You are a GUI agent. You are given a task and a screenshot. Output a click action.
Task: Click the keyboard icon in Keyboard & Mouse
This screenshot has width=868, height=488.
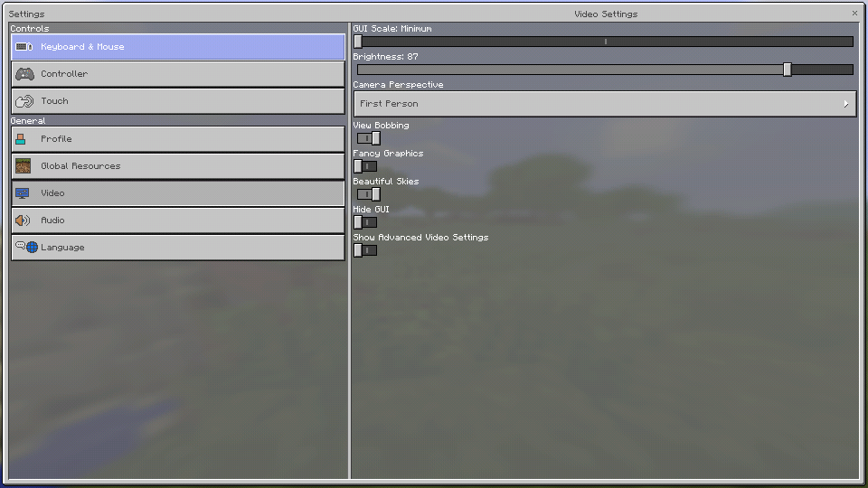[x=24, y=47]
